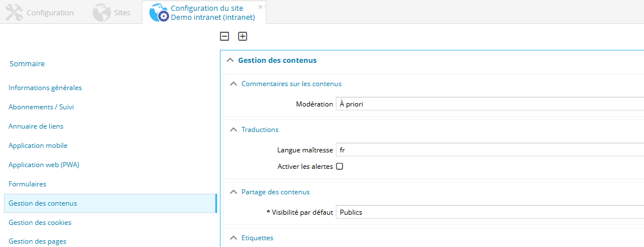The image size is (644, 247).
Task: Go to Gestion des cookies section
Action: (x=40, y=223)
